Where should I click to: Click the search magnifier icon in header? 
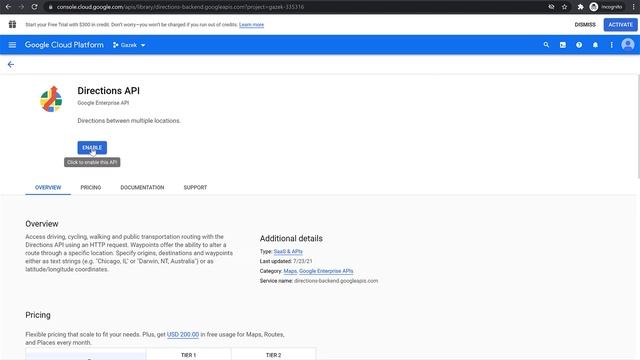point(546,45)
